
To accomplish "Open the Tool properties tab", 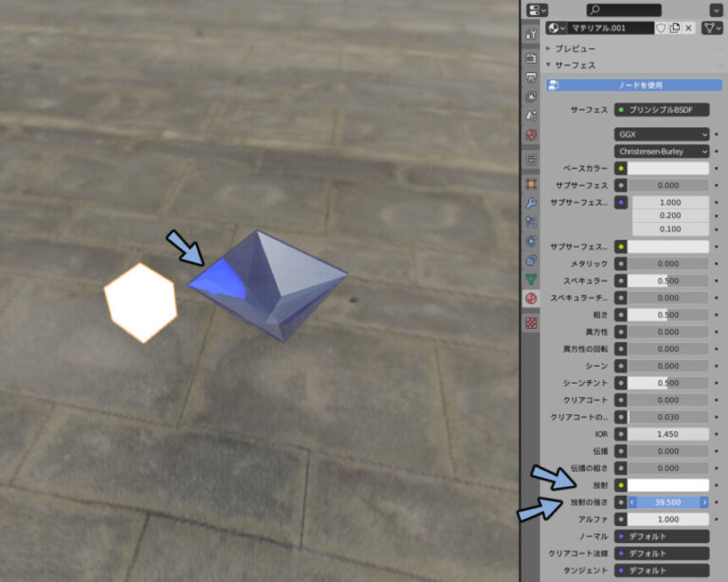I will pyautogui.click(x=531, y=33).
